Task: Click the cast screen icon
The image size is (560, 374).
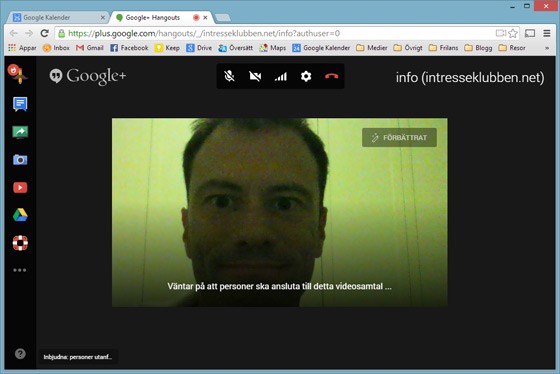Action: (x=530, y=33)
